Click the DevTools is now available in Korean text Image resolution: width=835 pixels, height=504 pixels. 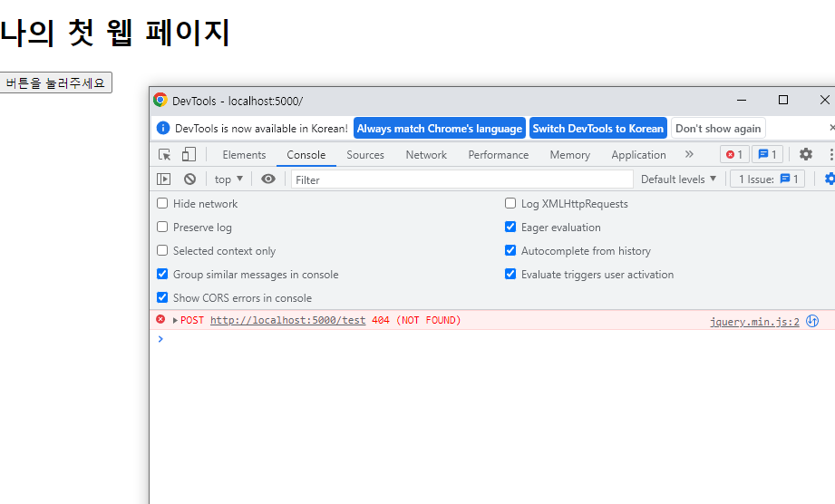(261, 128)
